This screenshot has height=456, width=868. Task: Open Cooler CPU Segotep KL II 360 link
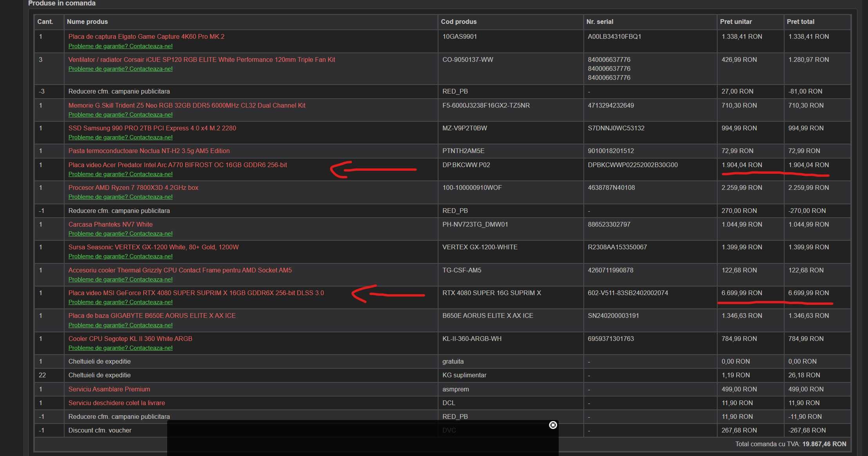[130, 339]
